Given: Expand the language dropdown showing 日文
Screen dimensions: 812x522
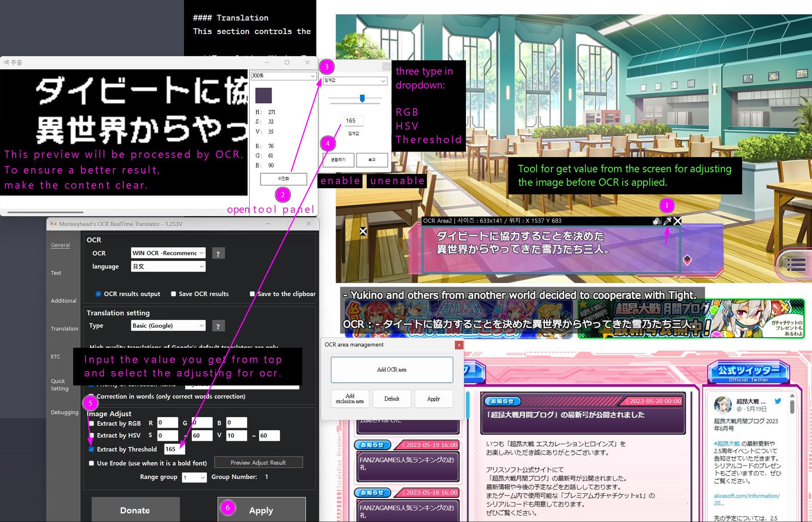Looking at the screenshot, I should [168, 266].
